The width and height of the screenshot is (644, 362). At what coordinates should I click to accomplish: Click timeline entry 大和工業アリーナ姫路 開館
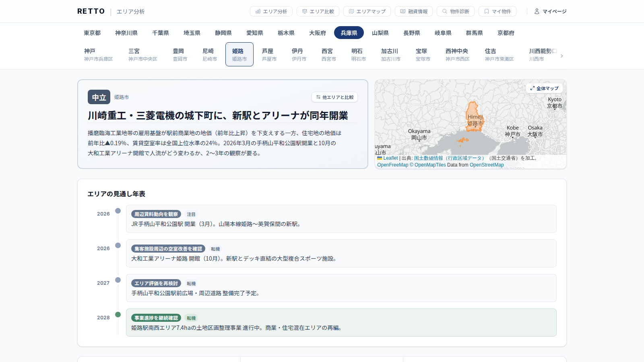pos(341,253)
